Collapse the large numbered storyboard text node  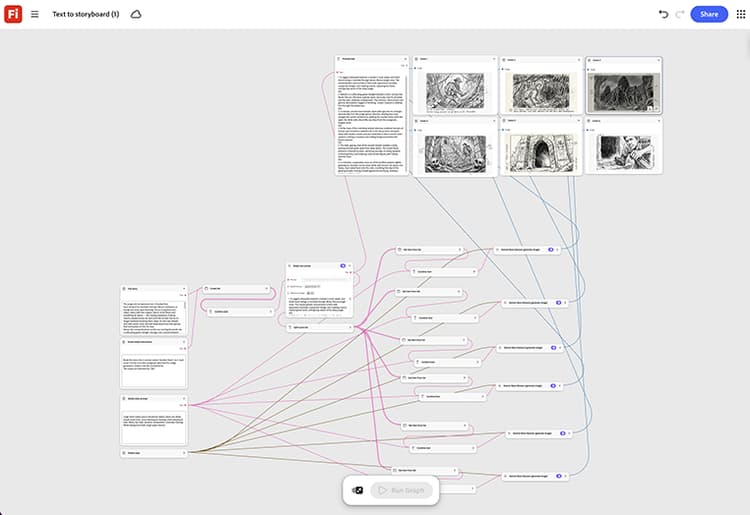click(405, 59)
